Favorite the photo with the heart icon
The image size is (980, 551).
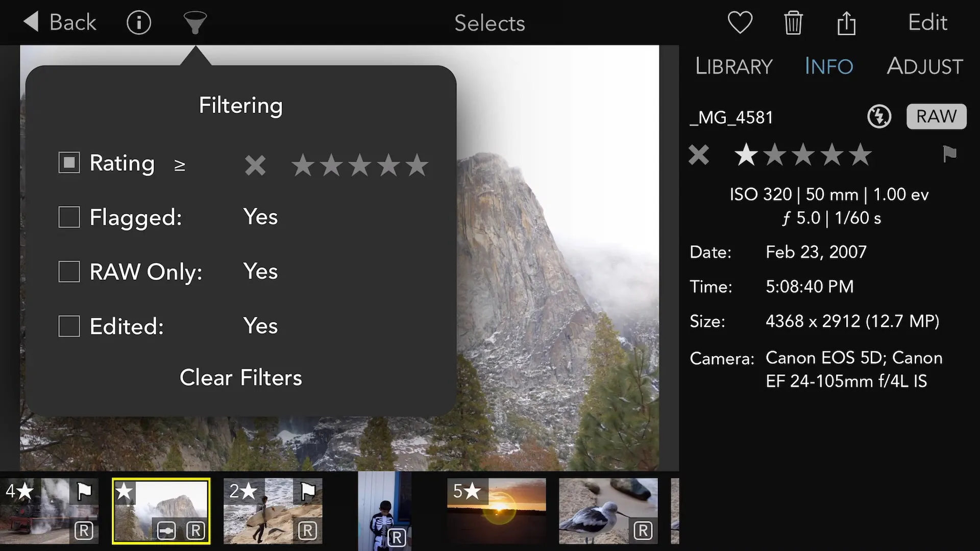[740, 22]
